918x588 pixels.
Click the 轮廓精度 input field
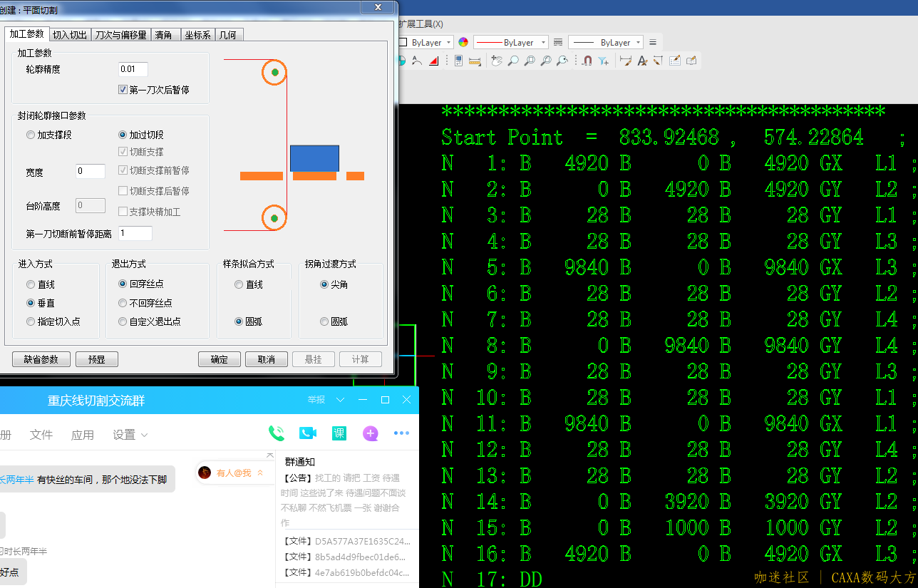[133, 69]
